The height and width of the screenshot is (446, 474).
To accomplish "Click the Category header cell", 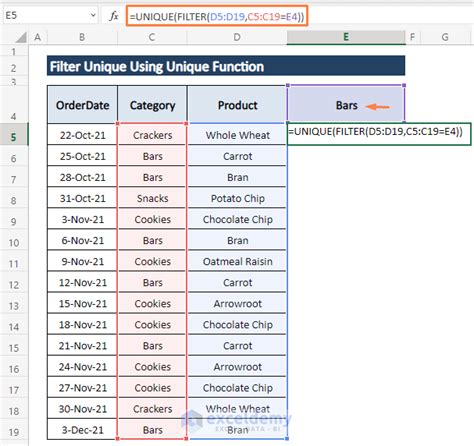I will click(x=152, y=105).
